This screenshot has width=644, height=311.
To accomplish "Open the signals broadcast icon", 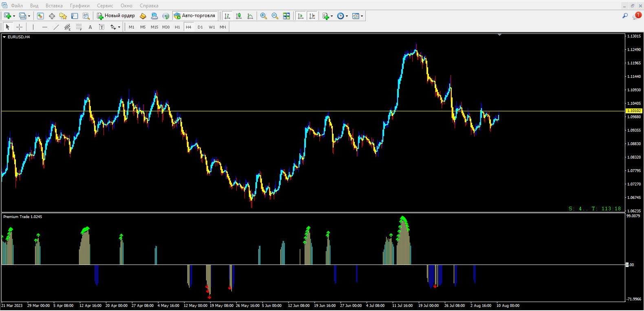I will click(166, 16).
